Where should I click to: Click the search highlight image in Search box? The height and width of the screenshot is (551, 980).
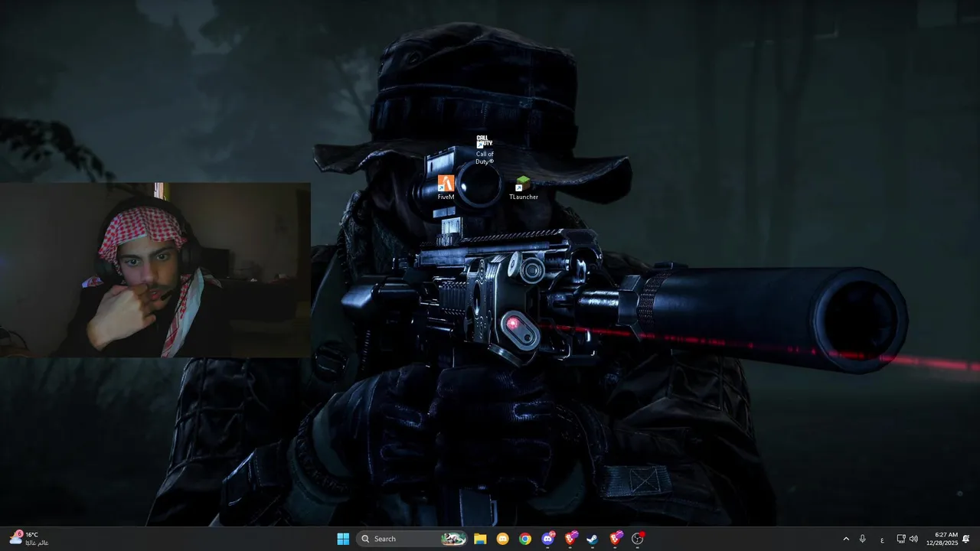pyautogui.click(x=453, y=539)
